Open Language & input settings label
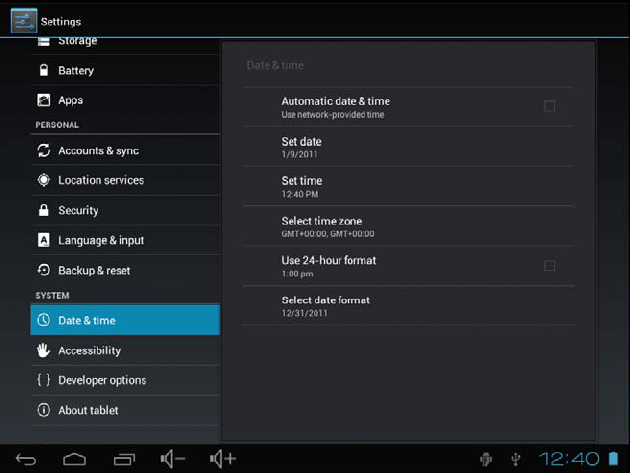The image size is (630, 473). coord(101,240)
